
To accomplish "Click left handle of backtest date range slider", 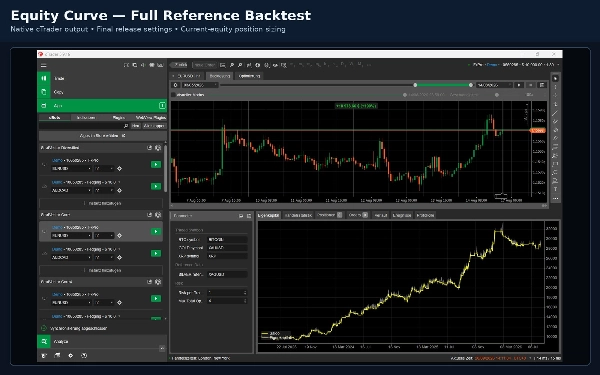I will tap(415, 85).
